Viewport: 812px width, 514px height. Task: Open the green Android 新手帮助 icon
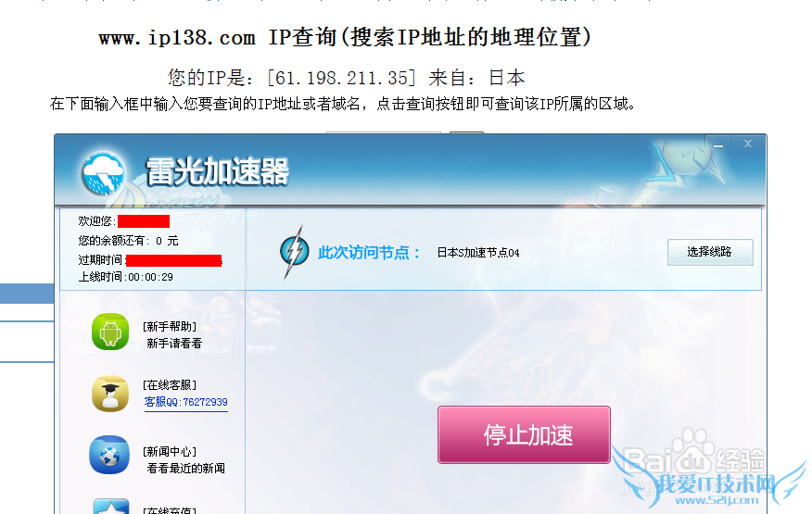click(110, 332)
